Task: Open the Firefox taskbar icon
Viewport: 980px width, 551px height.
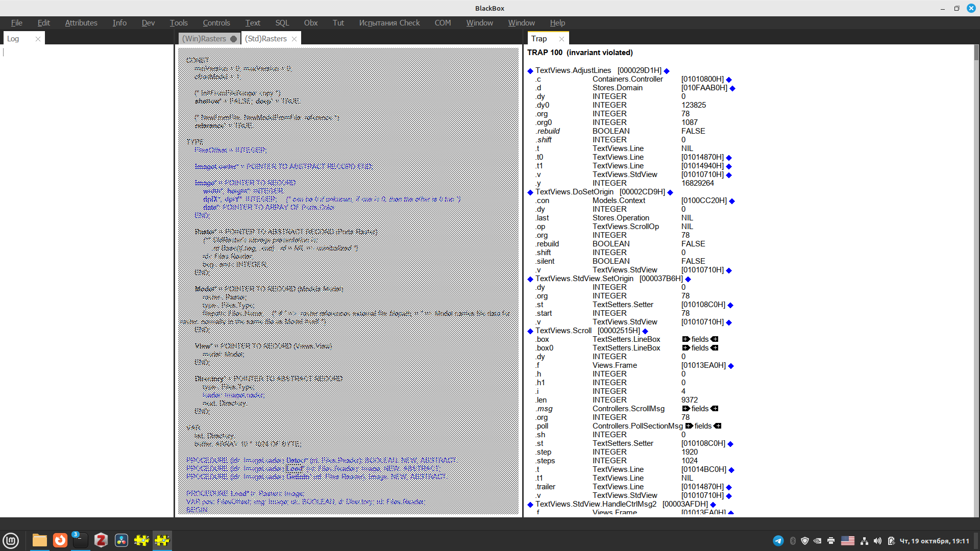Action: coord(60,540)
